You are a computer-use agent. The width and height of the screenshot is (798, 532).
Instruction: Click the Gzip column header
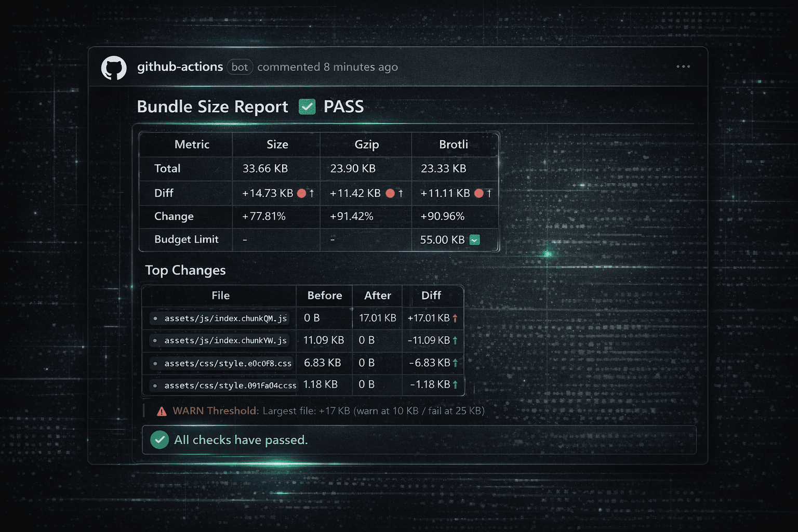click(366, 144)
